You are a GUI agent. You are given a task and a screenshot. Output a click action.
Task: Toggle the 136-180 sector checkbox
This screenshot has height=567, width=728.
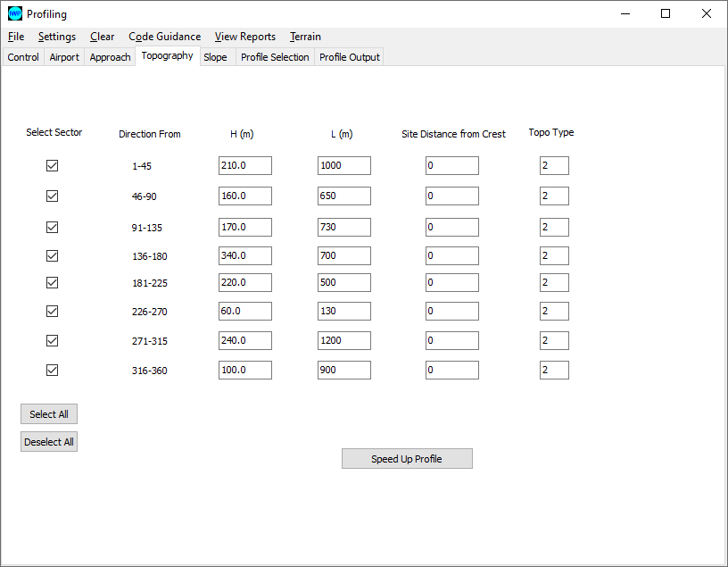coord(52,255)
